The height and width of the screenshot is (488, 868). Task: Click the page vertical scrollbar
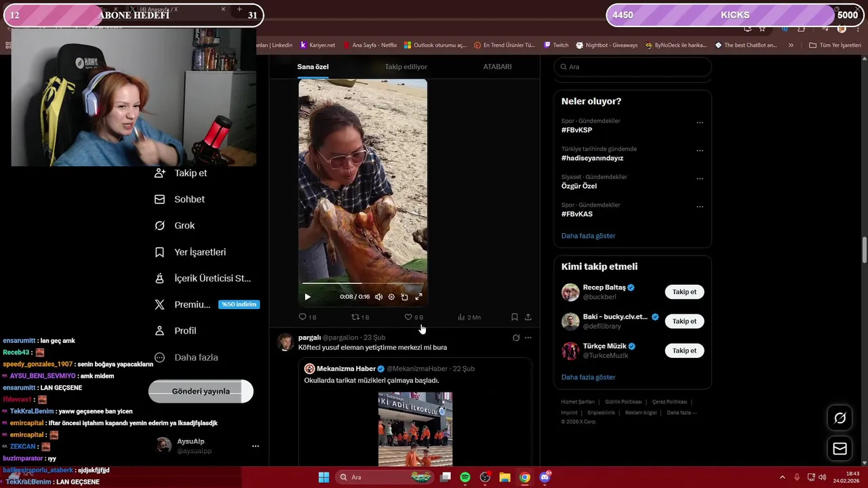tap(864, 251)
